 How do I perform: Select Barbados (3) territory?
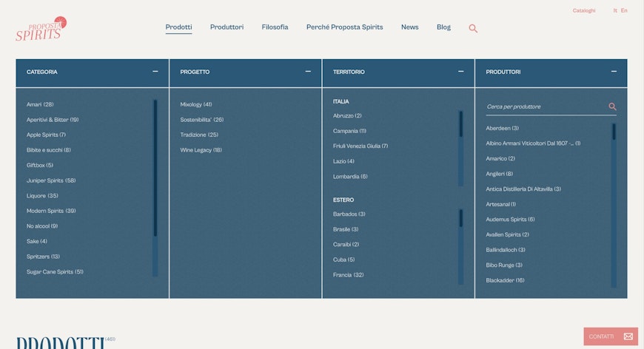pos(349,214)
